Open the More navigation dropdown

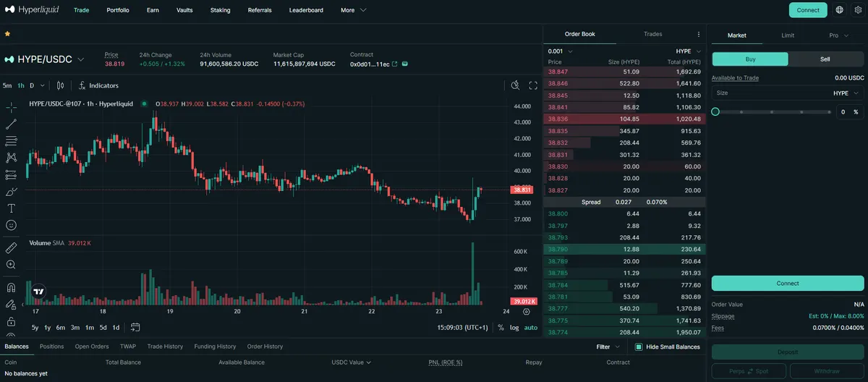tap(353, 10)
